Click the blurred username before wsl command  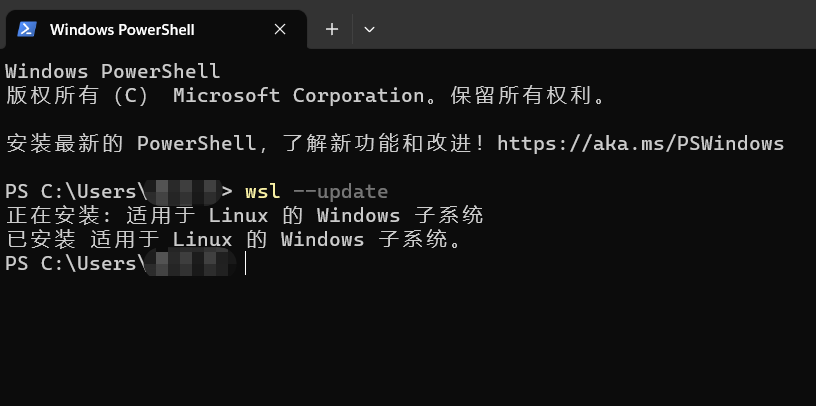[181, 192]
